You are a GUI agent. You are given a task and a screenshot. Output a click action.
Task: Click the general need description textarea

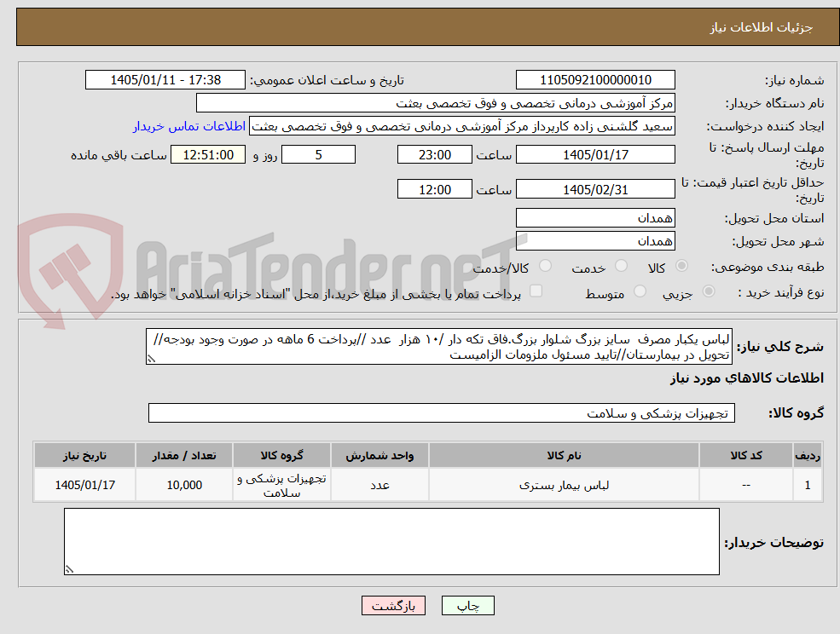[x=438, y=347]
